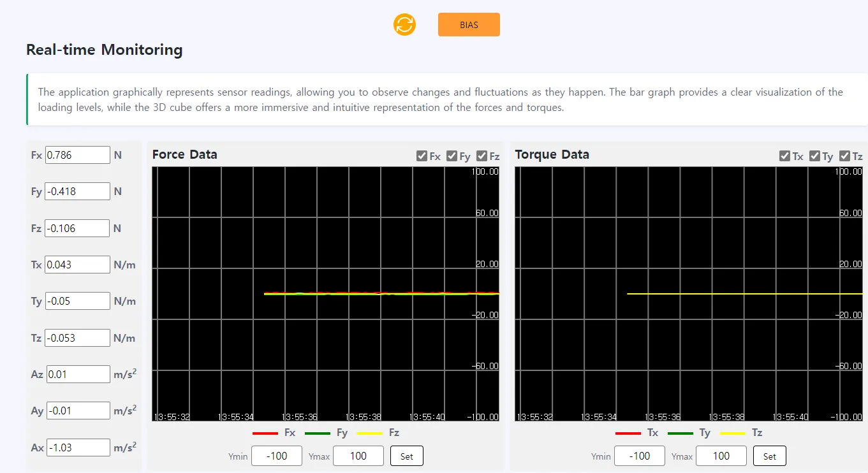
Task: Toggle the Fz force checkbox
Action: click(x=482, y=156)
